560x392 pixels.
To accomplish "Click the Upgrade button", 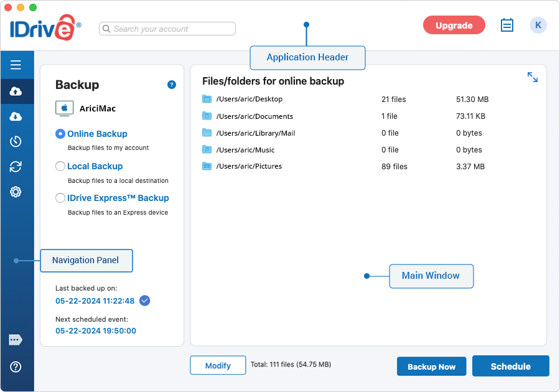I will (454, 26).
